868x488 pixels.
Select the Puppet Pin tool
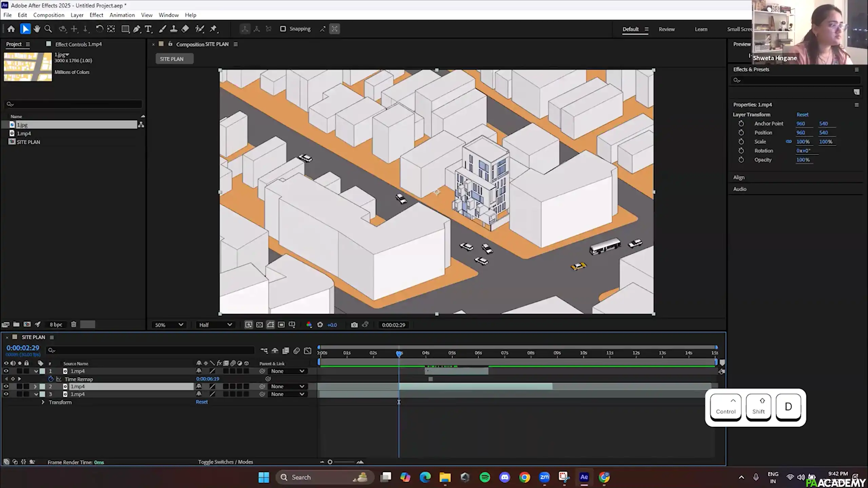point(214,29)
